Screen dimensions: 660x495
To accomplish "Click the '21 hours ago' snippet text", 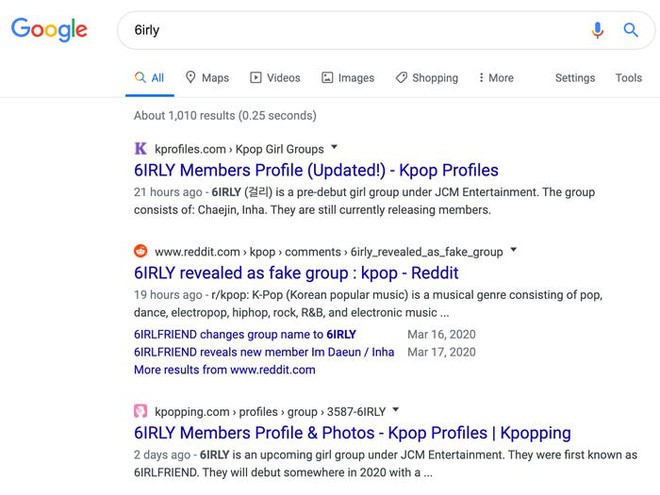I will coord(168,192).
